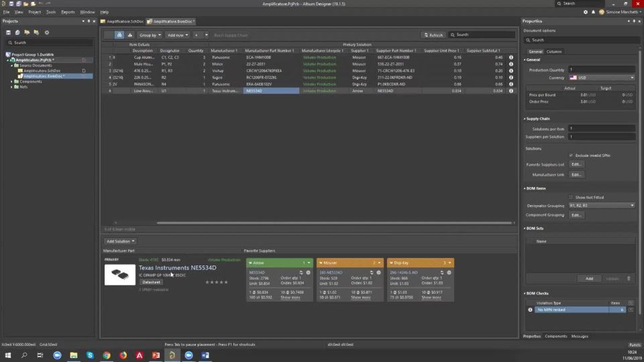Open the settings gear in title bar
This screenshot has height=362, width=644.
[585, 12]
